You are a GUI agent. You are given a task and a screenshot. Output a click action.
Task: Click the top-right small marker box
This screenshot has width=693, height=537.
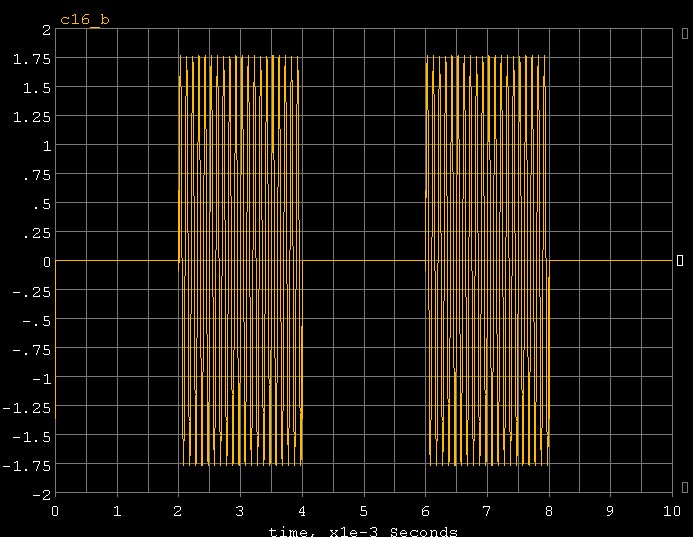pyautogui.click(x=685, y=34)
